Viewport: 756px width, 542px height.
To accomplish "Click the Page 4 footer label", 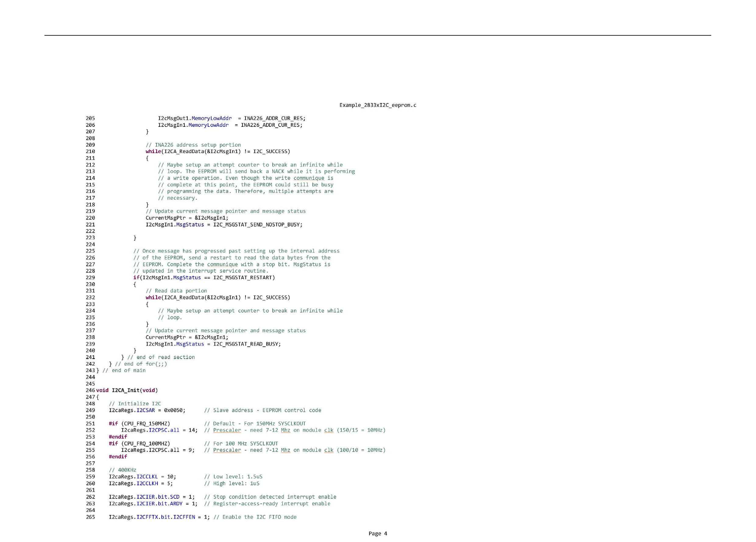I will click(378, 533).
